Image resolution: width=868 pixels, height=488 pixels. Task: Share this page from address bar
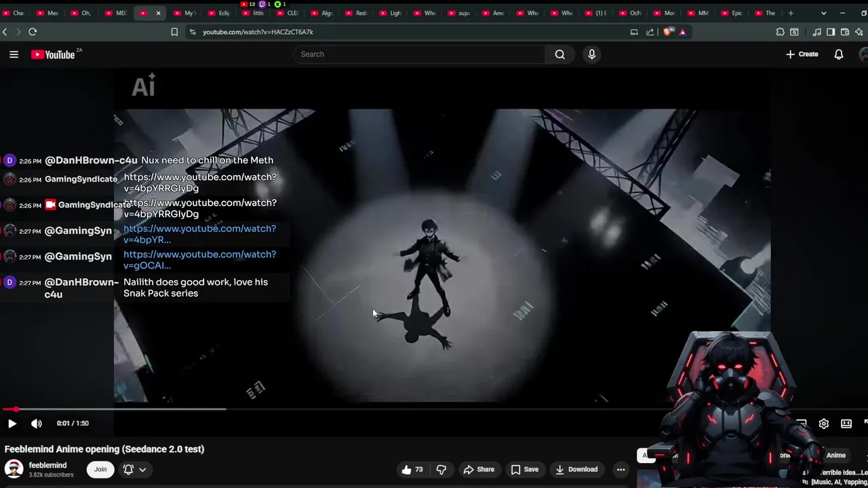[650, 32]
